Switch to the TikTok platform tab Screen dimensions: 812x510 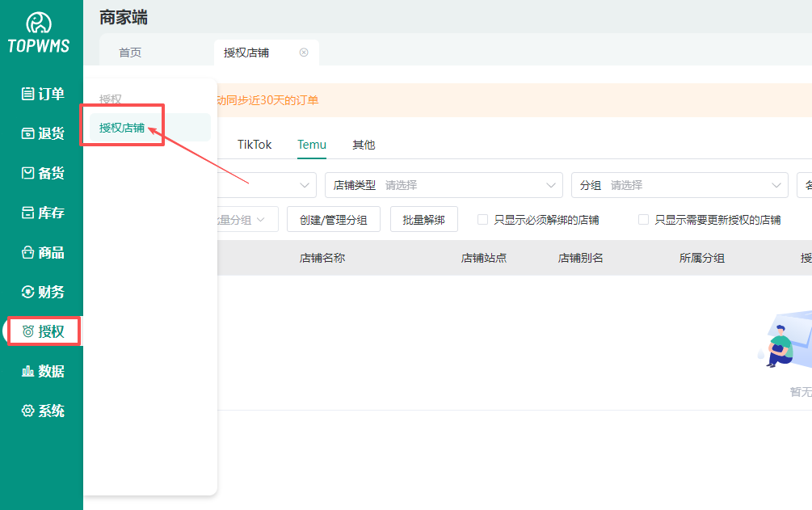click(255, 145)
